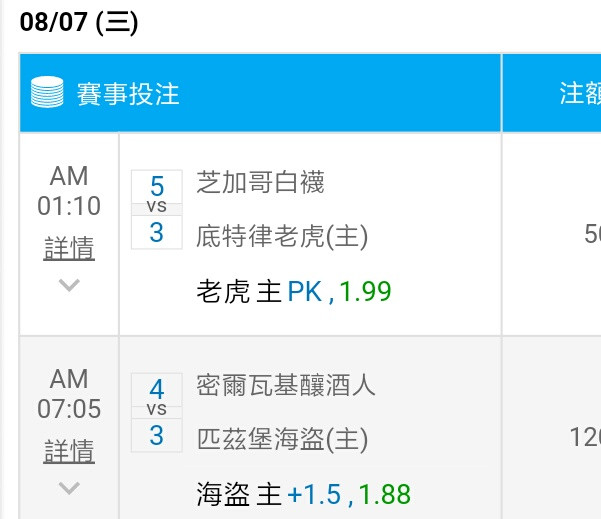
Task: Select team name 匹茲堡海盜(主)
Action: [x=282, y=439]
